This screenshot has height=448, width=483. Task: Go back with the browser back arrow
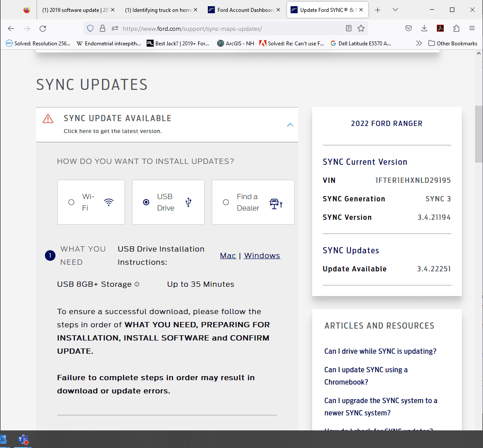click(11, 29)
